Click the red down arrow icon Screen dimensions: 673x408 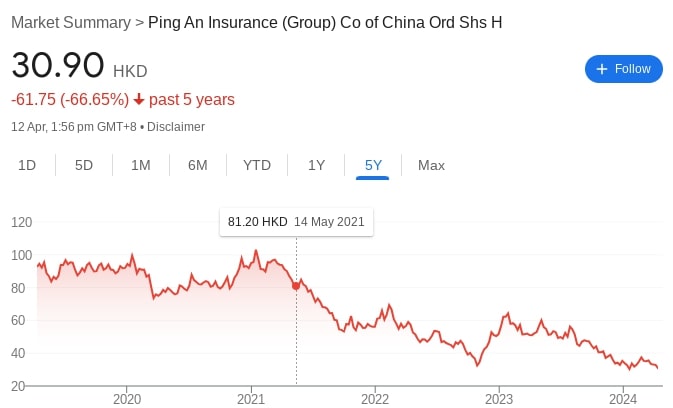[x=139, y=100]
